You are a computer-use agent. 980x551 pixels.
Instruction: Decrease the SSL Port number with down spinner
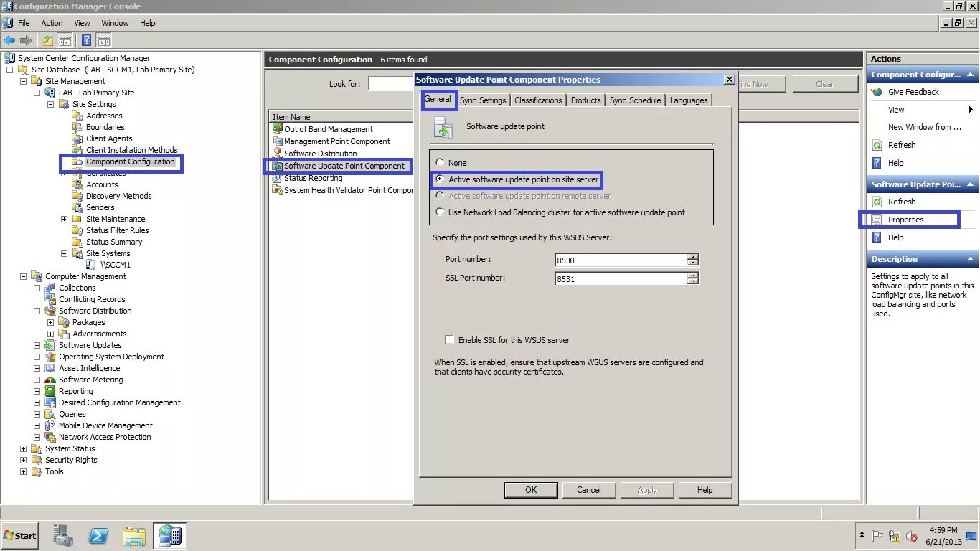[692, 282]
